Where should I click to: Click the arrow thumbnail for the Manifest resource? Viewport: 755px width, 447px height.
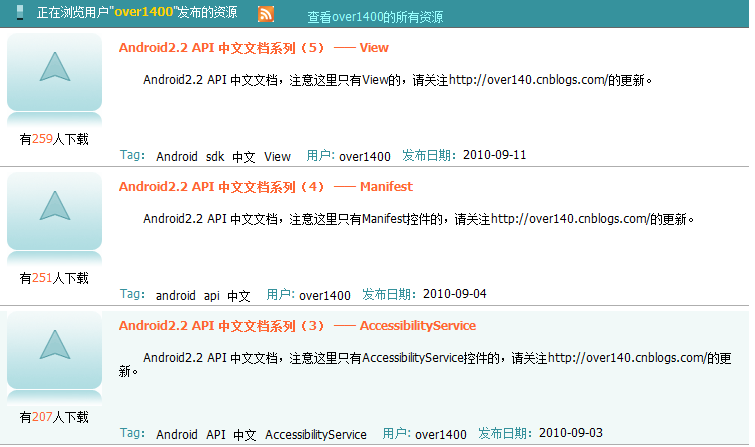point(54,211)
